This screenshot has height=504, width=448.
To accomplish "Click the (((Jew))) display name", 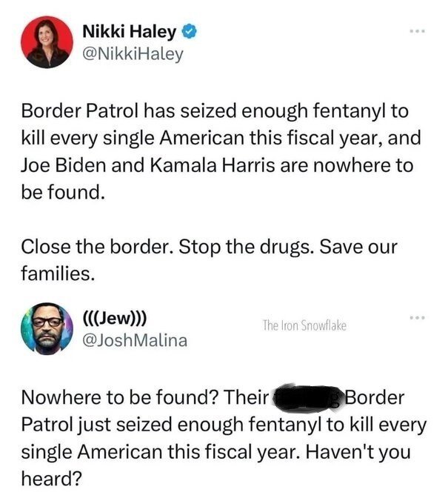I will pos(115,318).
